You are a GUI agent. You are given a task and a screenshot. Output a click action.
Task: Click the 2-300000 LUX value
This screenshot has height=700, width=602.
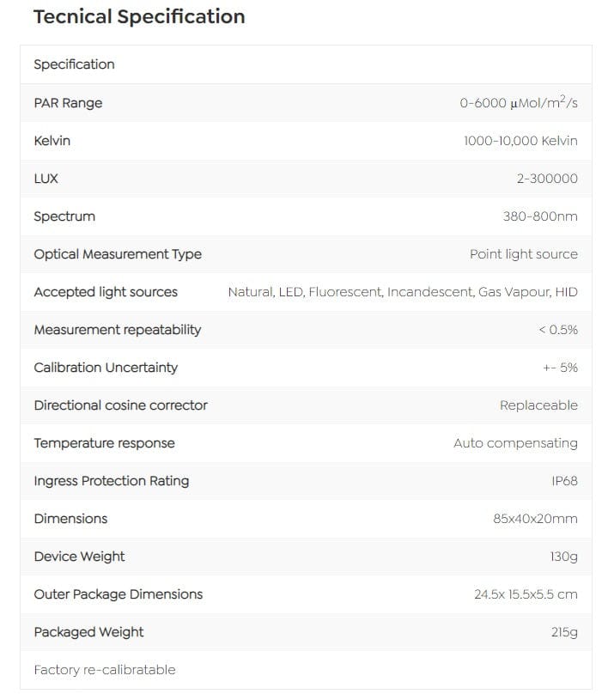pyautogui.click(x=547, y=179)
